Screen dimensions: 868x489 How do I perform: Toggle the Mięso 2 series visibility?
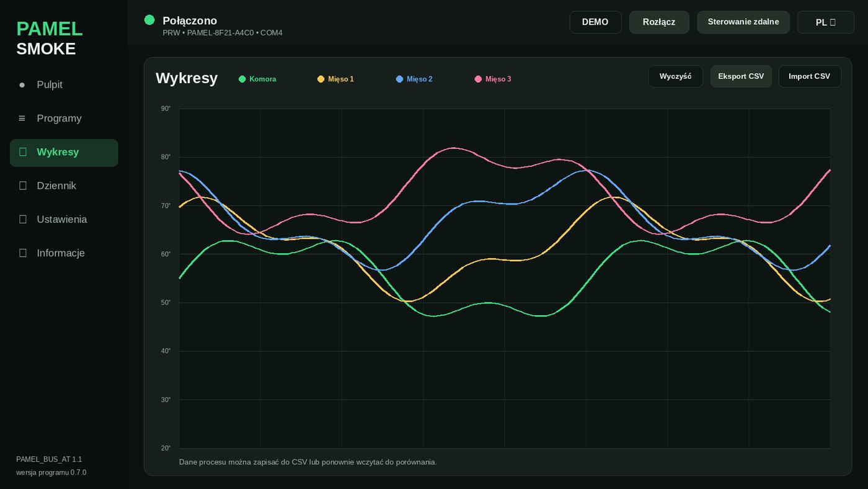414,79
